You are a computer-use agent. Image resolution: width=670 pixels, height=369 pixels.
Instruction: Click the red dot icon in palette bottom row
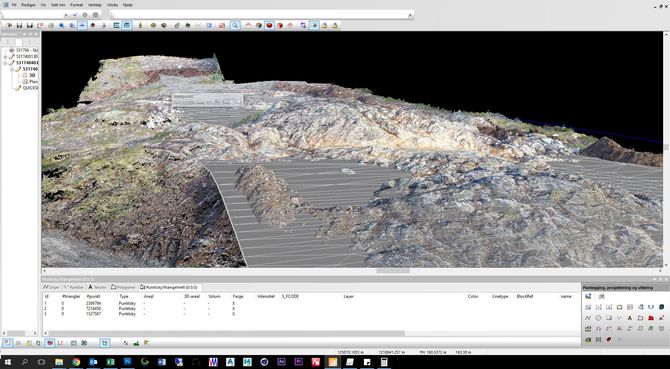pos(608,340)
